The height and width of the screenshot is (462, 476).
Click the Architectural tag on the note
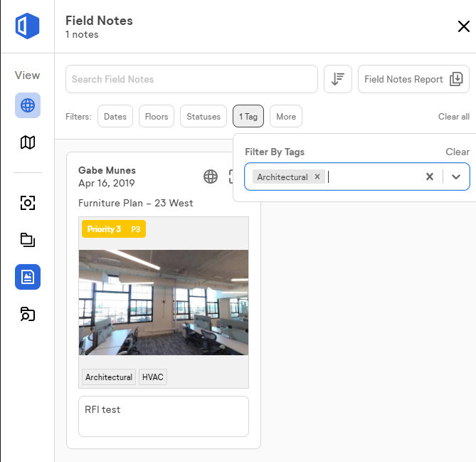[109, 377]
